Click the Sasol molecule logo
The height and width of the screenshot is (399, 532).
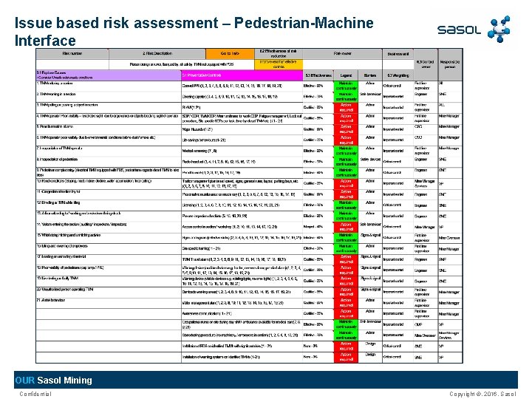(499, 29)
